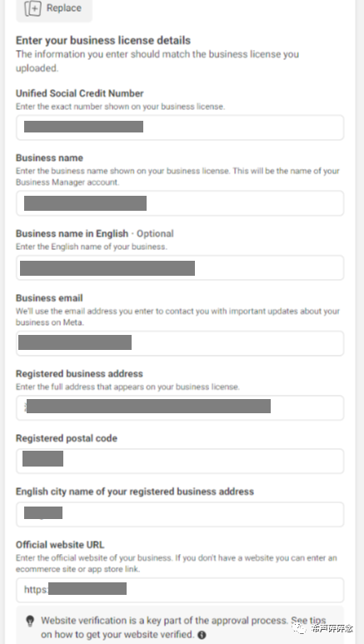Select the Registered business address field
Viewport: 364px width, 644px height.
(x=180, y=408)
